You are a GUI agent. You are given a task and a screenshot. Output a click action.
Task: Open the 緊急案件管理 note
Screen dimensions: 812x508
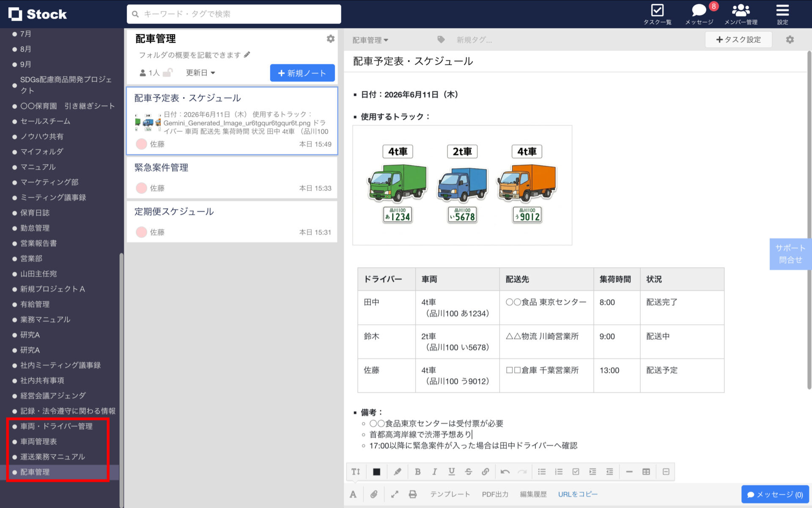click(x=232, y=177)
